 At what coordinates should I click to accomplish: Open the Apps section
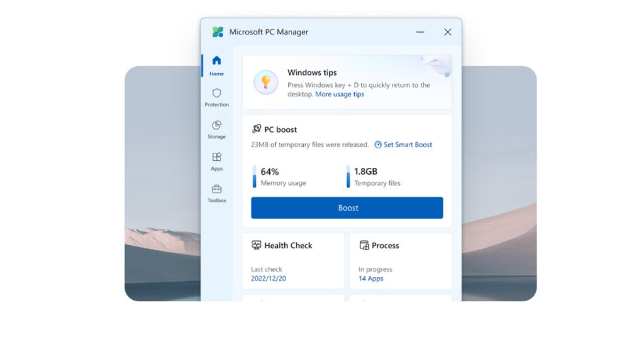point(216,162)
